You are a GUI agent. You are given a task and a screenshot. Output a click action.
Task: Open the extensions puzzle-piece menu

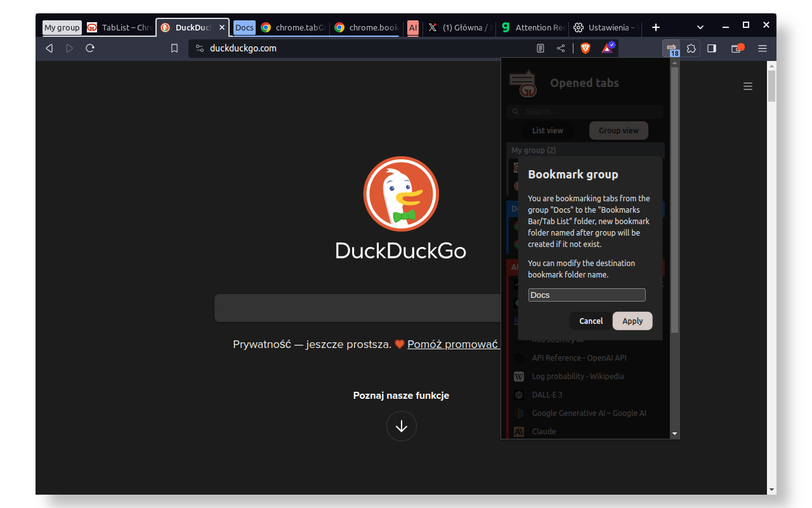tap(691, 48)
